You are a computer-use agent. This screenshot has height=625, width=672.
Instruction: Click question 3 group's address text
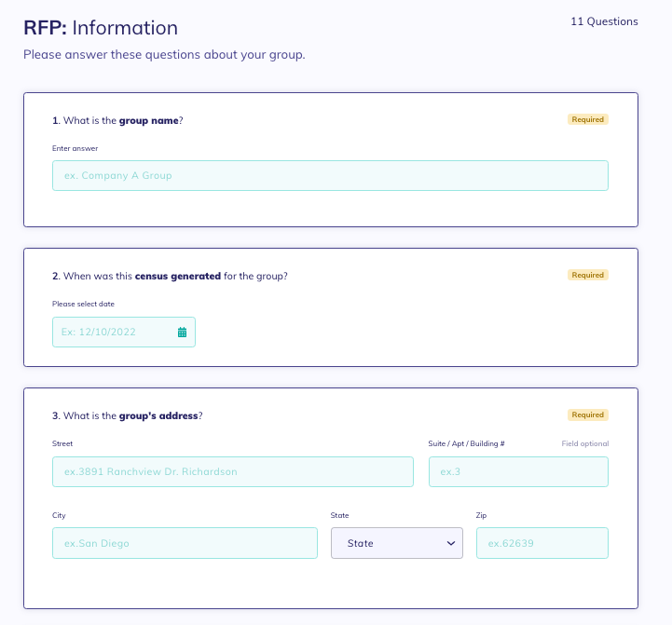pyautogui.click(x=128, y=416)
